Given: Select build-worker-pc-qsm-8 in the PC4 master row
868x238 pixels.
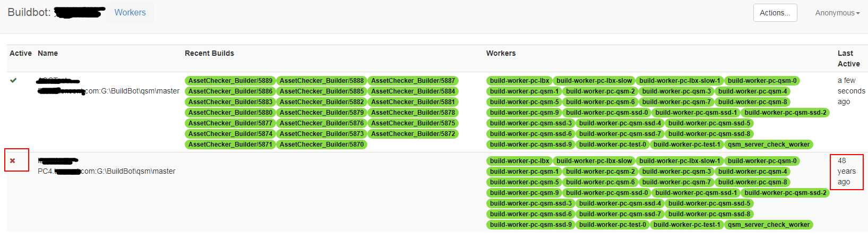Looking at the screenshot, I should point(753,182).
